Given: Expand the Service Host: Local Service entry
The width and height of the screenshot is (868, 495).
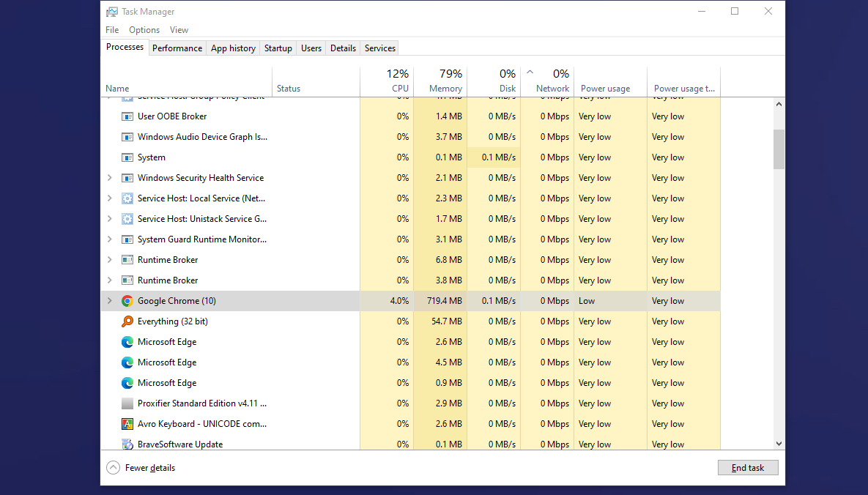Looking at the screenshot, I should tap(110, 198).
